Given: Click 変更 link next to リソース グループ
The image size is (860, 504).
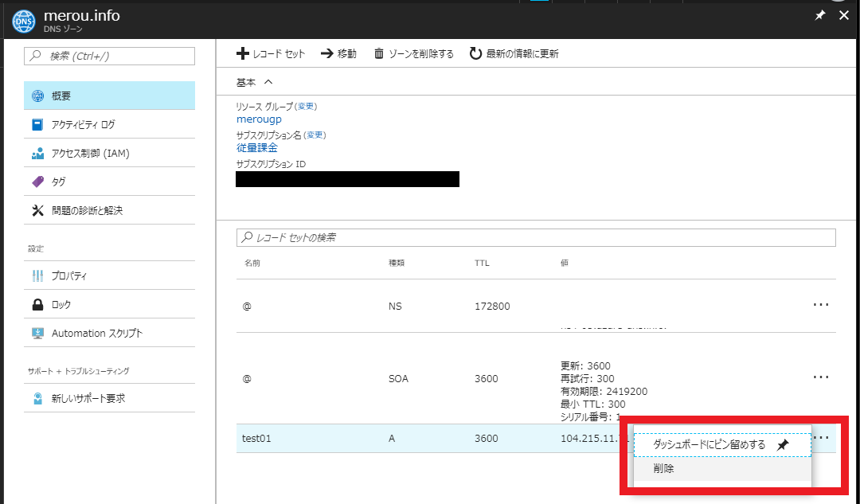Looking at the screenshot, I should (306, 107).
